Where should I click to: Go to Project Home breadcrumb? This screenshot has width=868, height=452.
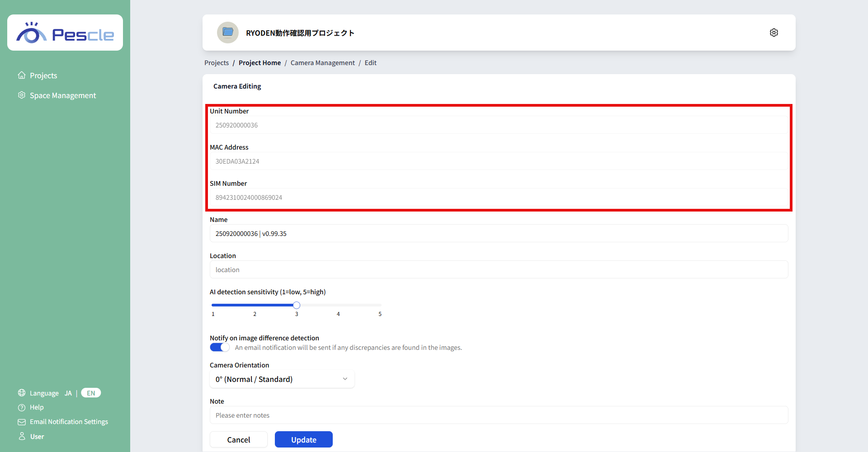pos(259,63)
